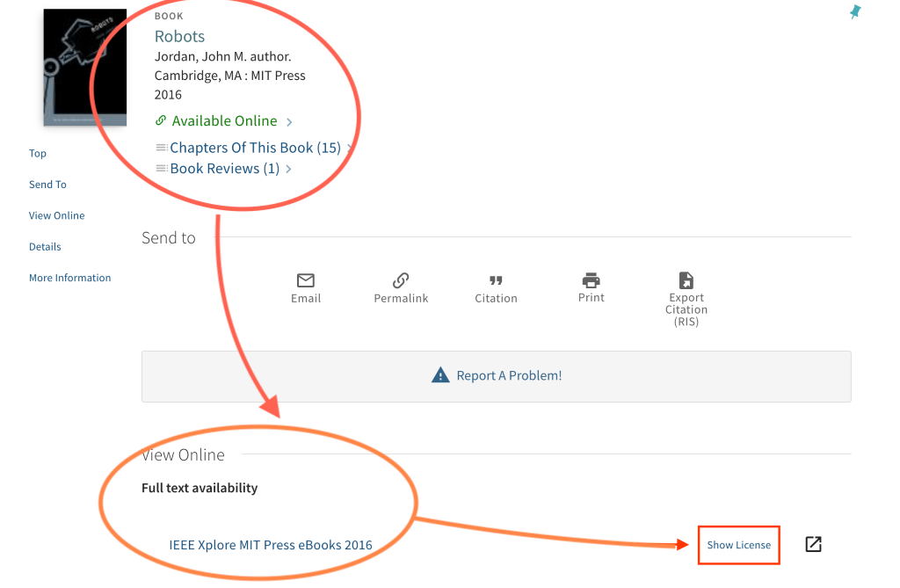The width and height of the screenshot is (900, 588).
Task: Click the BOOK resource type label
Action: pos(169,16)
